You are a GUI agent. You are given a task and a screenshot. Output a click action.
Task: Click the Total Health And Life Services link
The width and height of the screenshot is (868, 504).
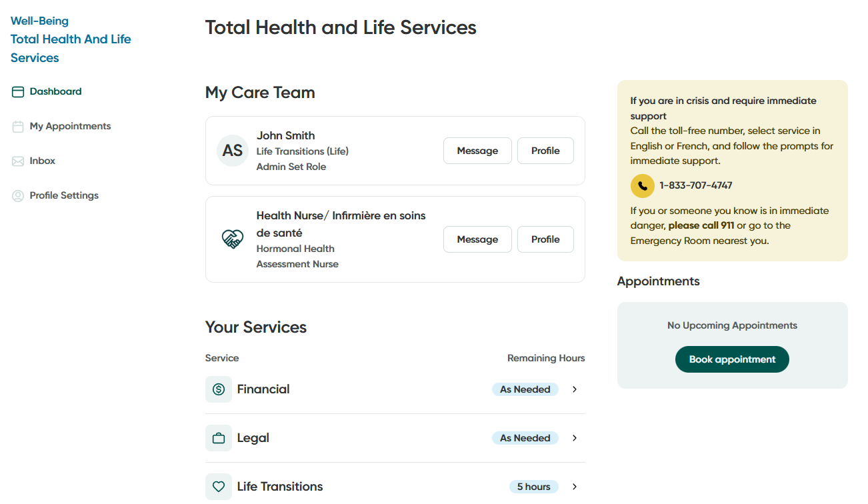click(x=70, y=48)
